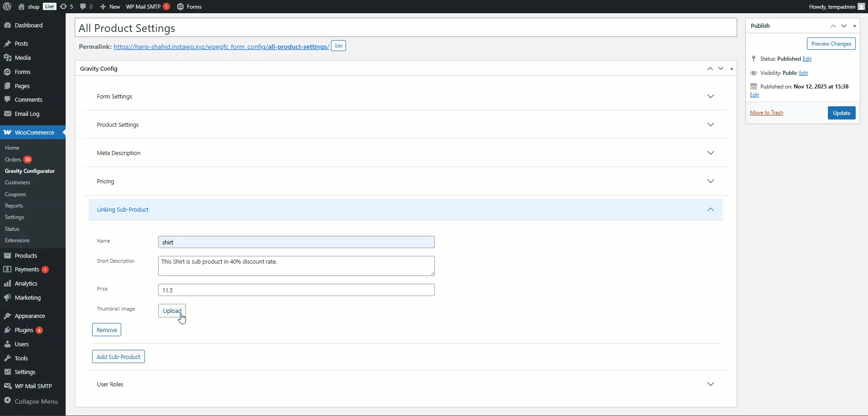The width and height of the screenshot is (868, 416).
Task: Toggle the Publish panel collapse arrow
Action: coord(854,26)
